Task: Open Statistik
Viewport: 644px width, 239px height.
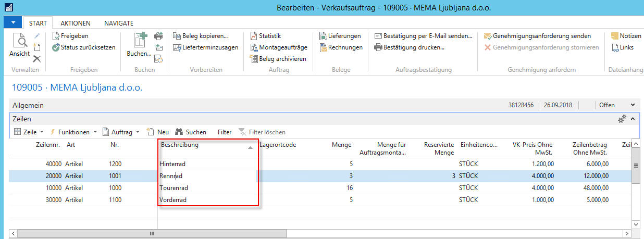Action: [265, 36]
